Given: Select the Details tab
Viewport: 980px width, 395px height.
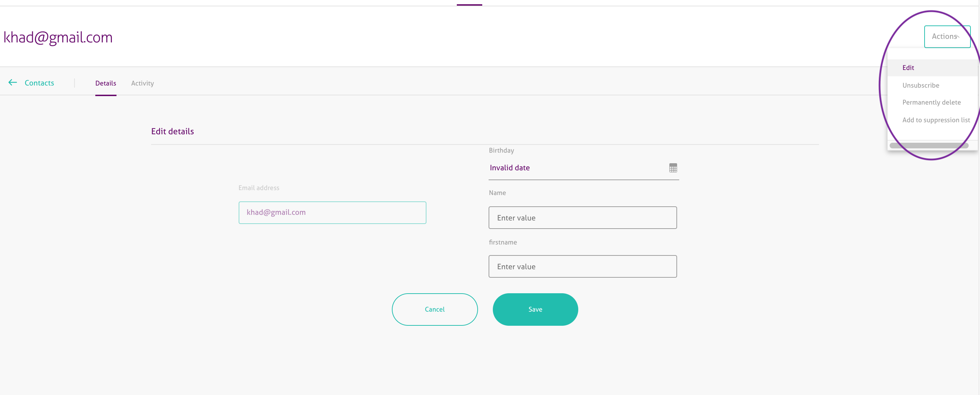Looking at the screenshot, I should 106,83.
